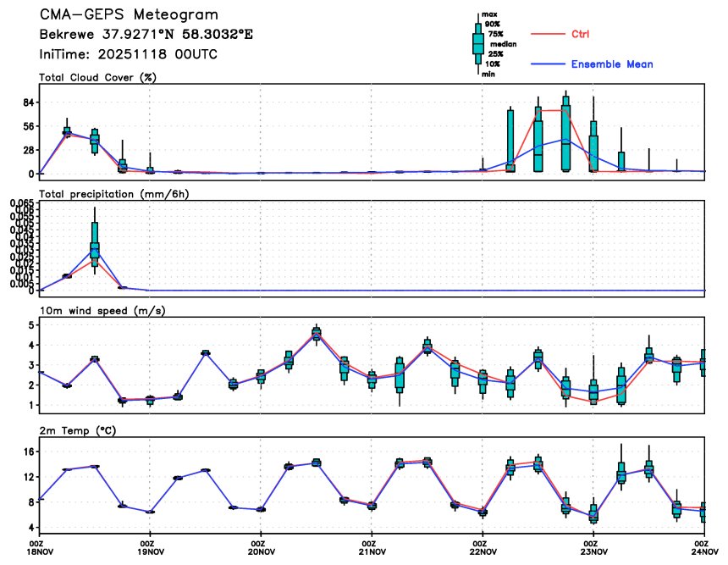Click the 'min' legend label
Viewport: 728px width, 565px height.
point(488,74)
